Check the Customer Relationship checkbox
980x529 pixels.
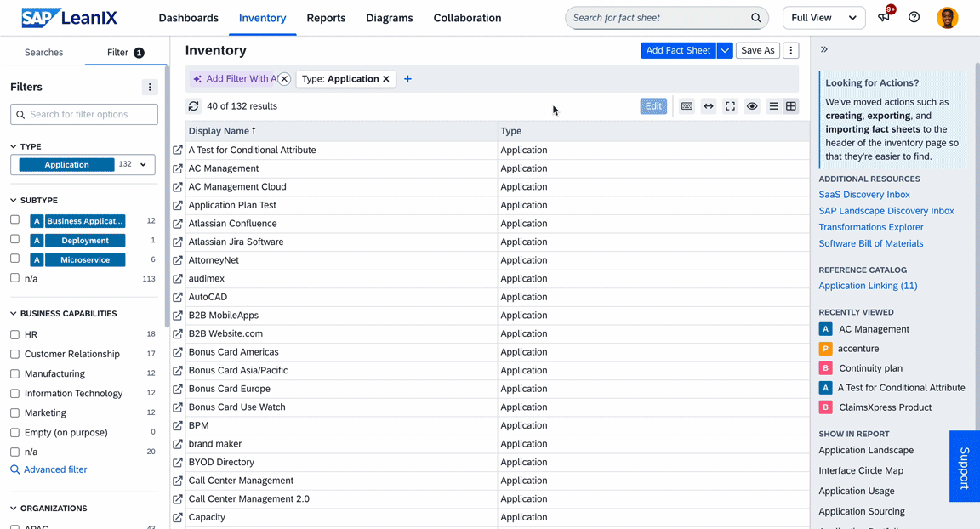pos(15,354)
